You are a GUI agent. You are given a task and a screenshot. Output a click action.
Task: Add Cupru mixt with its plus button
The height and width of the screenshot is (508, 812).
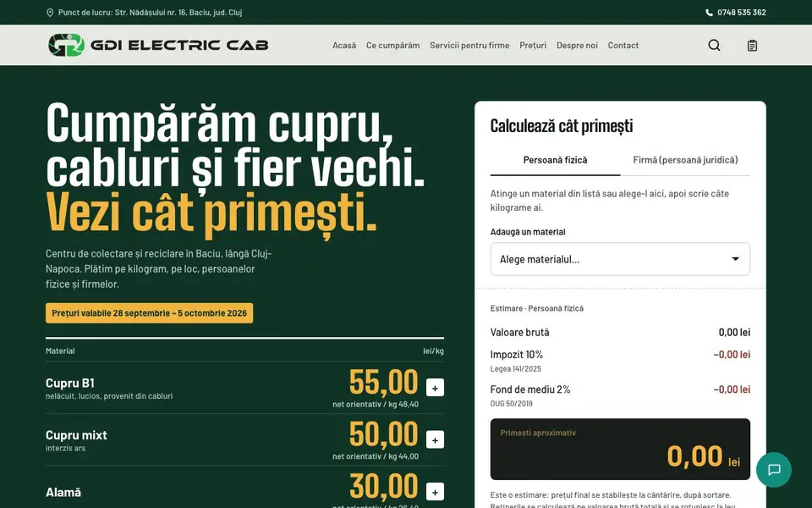click(435, 439)
